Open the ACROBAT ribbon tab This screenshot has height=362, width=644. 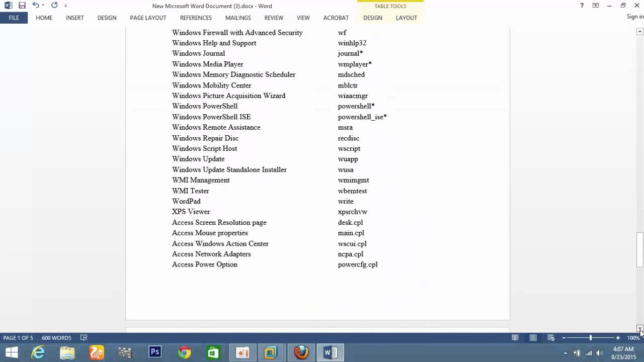click(336, 18)
